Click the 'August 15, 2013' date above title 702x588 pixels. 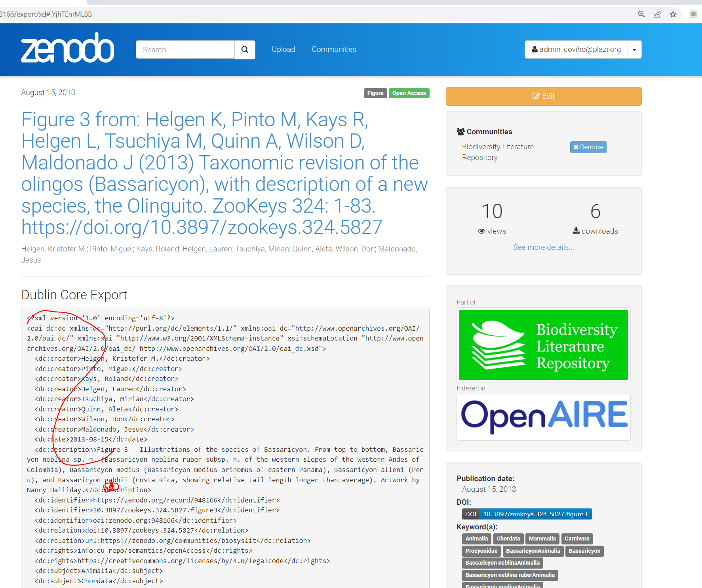48,93
